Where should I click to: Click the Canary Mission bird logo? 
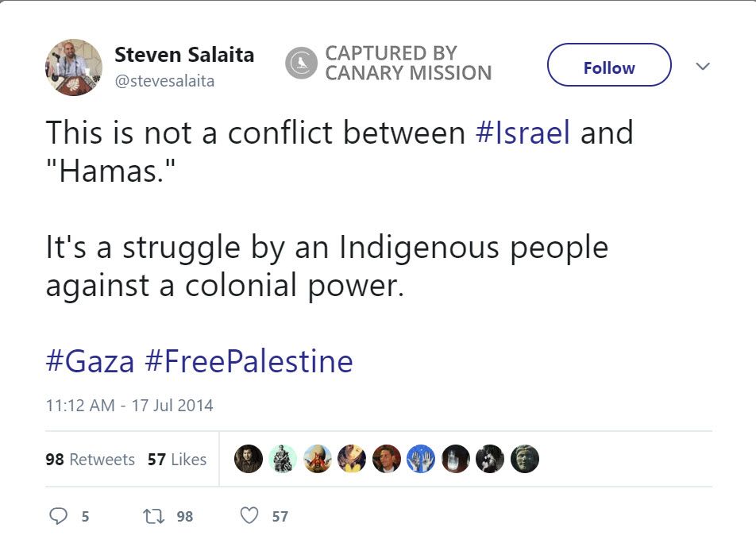click(x=301, y=64)
